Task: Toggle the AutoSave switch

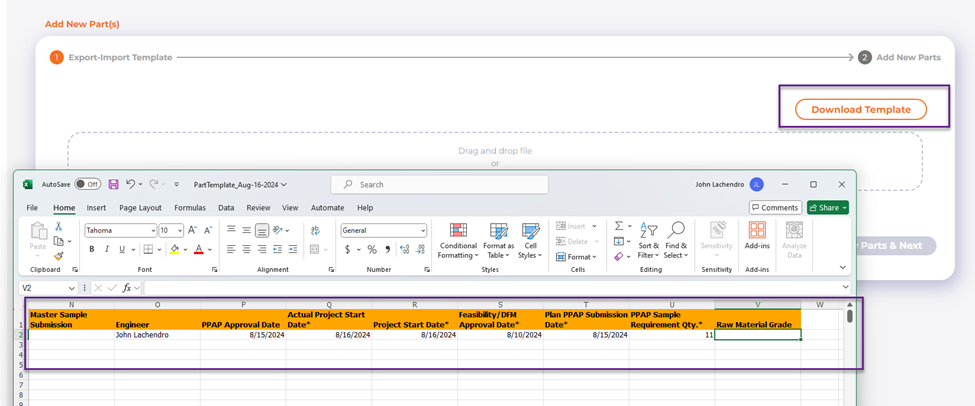Action: pos(88,185)
